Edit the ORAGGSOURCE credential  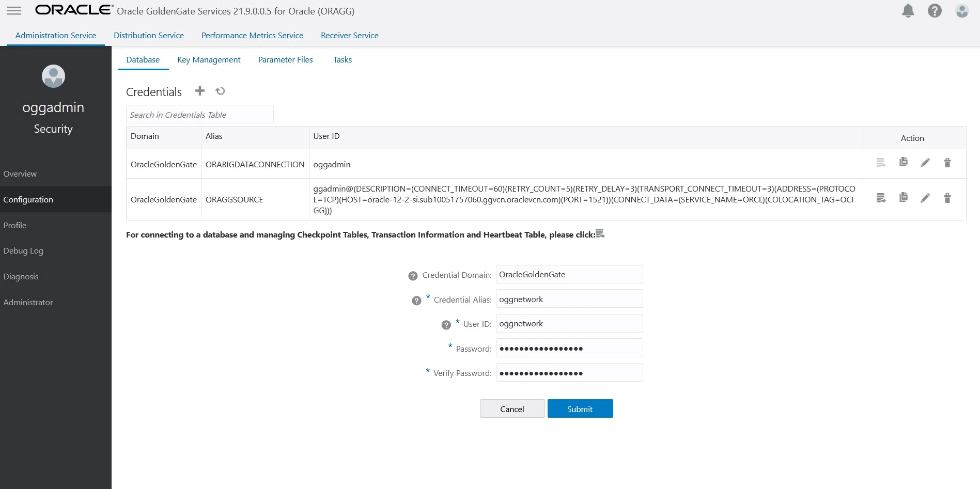[x=925, y=198]
